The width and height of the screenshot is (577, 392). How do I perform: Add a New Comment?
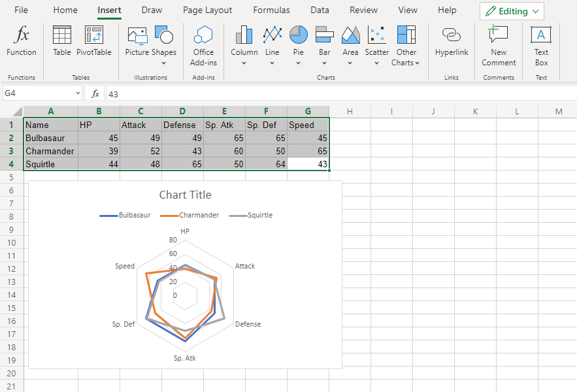click(x=499, y=46)
